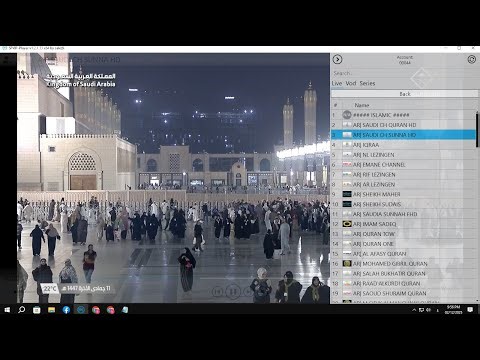Open the Vod tab
Screen dimensions: 480x360
tap(351, 83)
